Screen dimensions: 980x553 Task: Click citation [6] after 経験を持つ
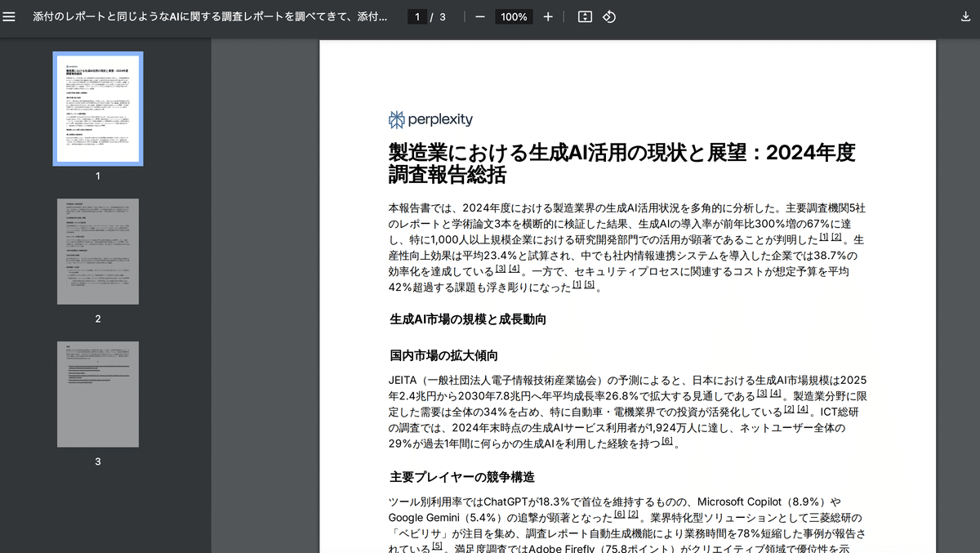pyautogui.click(x=667, y=441)
